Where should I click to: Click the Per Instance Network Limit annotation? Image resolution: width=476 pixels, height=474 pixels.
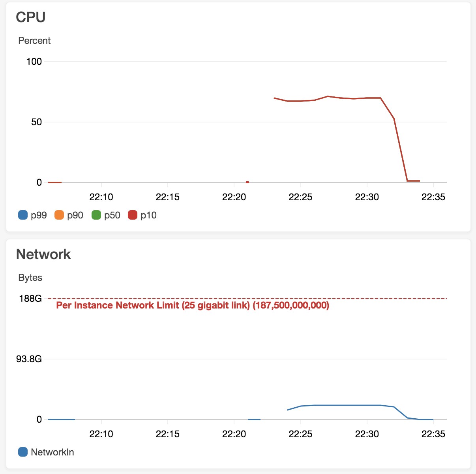pyautogui.click(x=193, y=305)
